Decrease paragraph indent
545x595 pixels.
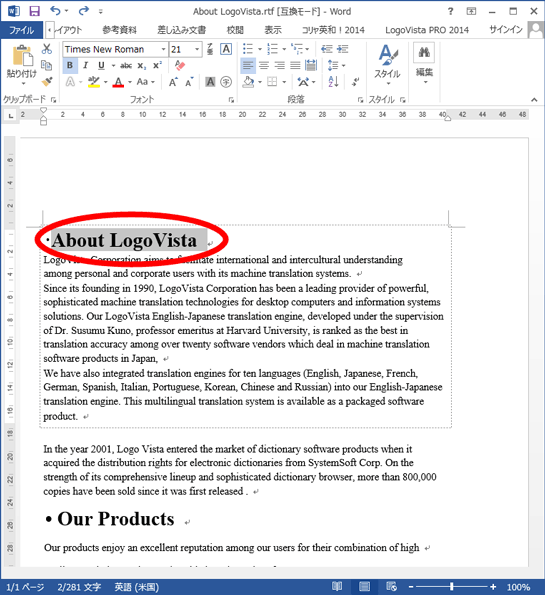(326, 49)
